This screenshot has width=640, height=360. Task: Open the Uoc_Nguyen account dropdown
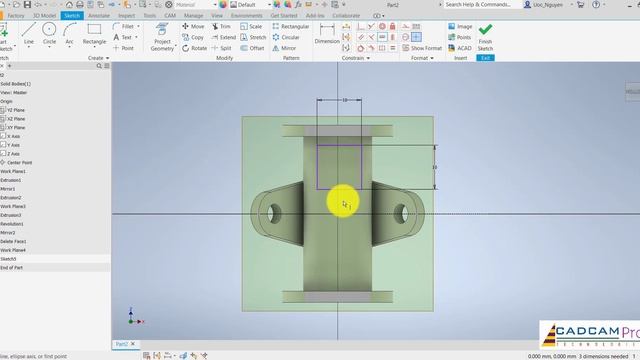pos(548,4)
